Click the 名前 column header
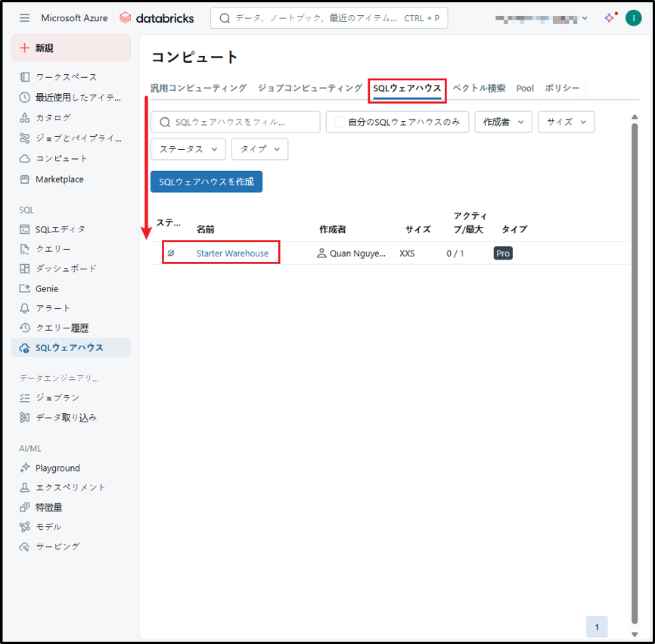 tap(206, 229)
